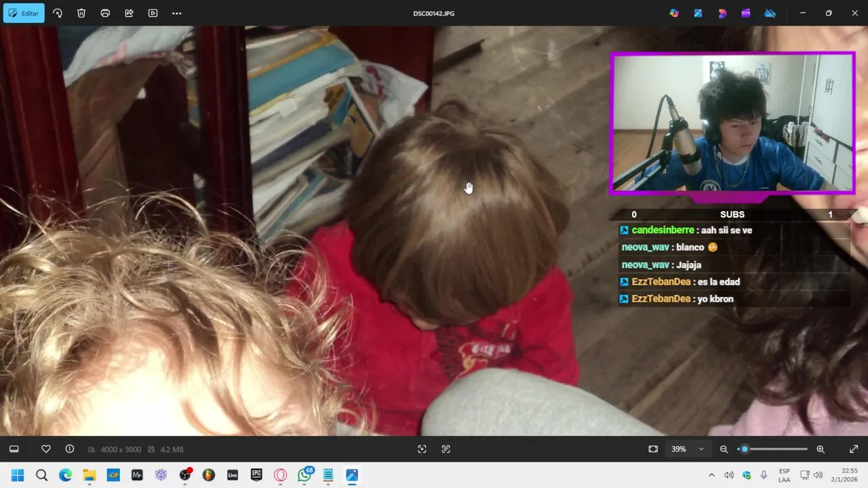The height and width of the screenshot is (488, 868).
Task: Open WhatsApp with 68 notifications
Action: [x=304, y=475]
